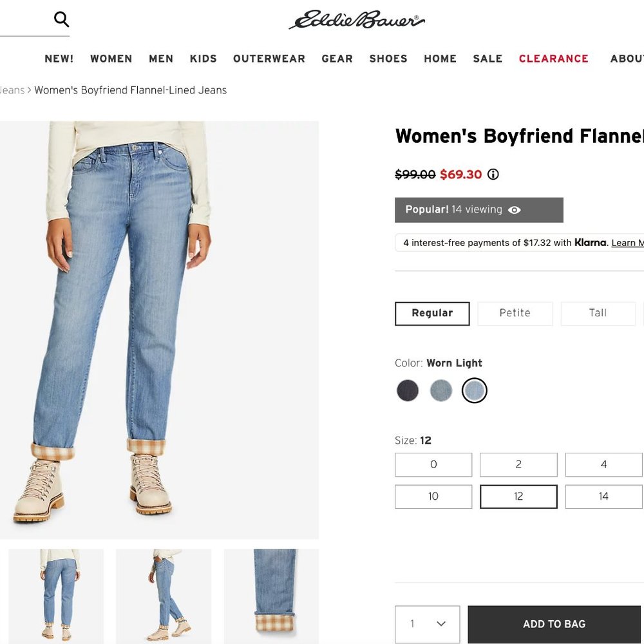This screenshot has height=644, width=644.
Task: View the side-view jeans thumbnail
Action: point(164,596)
